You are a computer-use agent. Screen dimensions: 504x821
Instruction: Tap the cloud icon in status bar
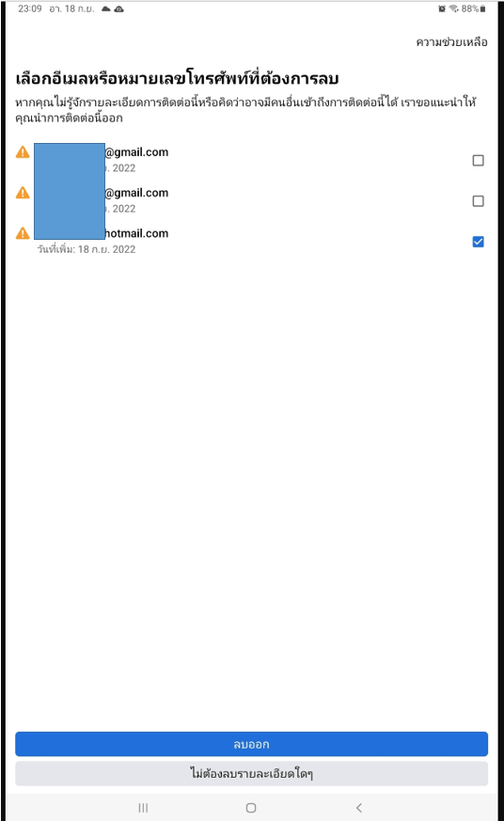pyautogui.click(x=105, y=8)
